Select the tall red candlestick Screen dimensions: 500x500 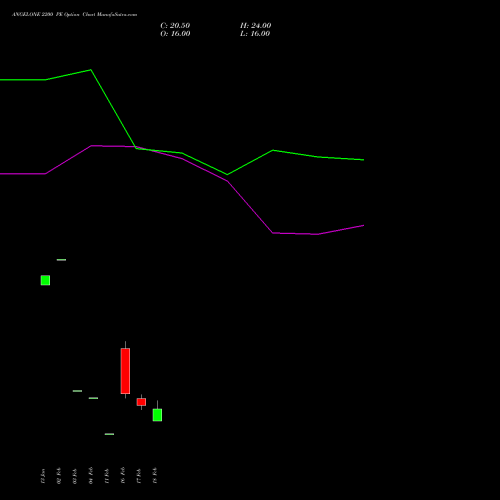point(125,371)
